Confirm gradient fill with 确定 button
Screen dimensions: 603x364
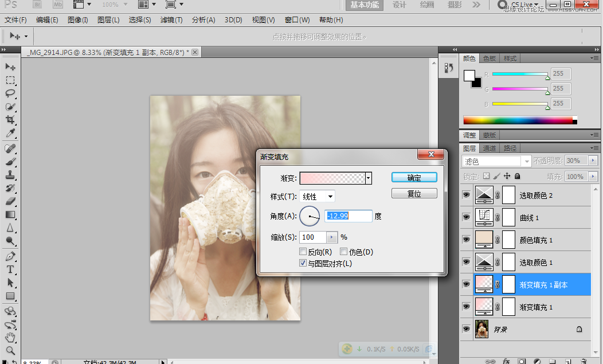point(414,177)
